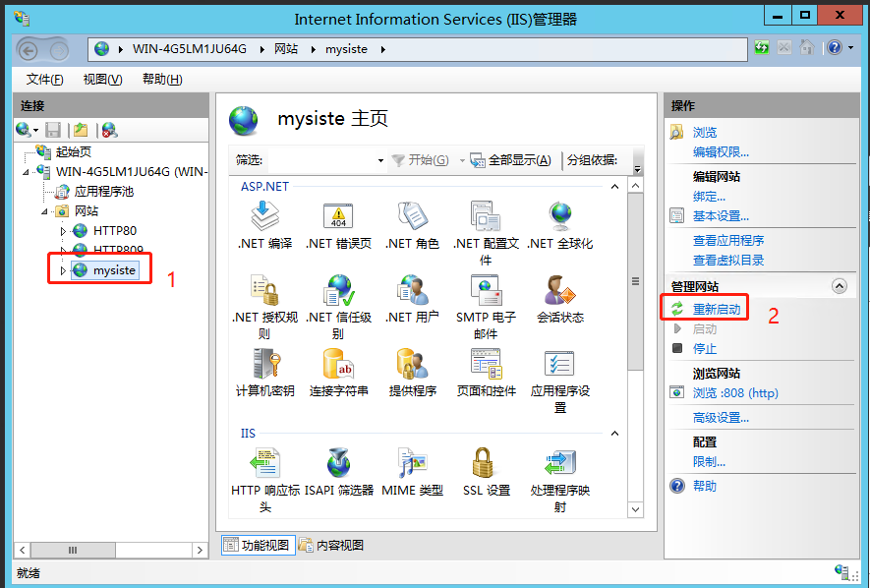The image size is (870, 588).
Task: Click the 全部显示(A) toolbar button
Action: pos(510,160)
